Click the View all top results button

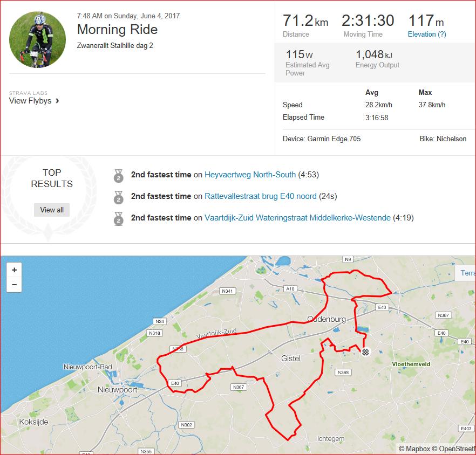(52, 210)
